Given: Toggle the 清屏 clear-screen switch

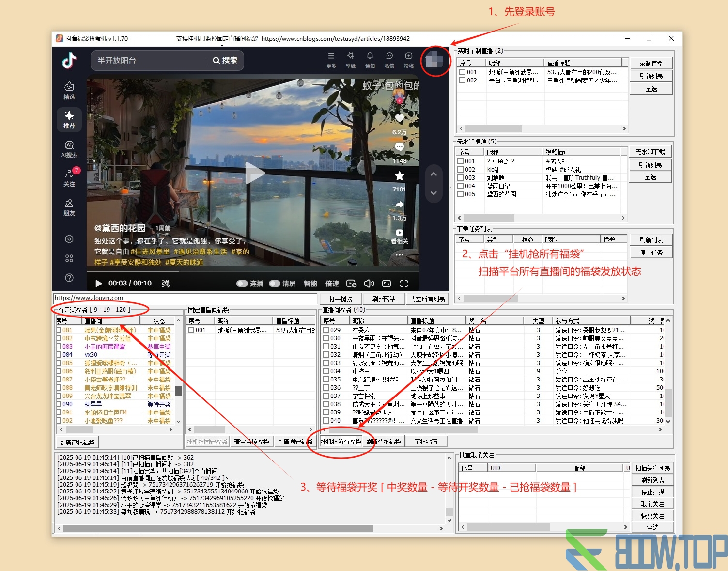Looking at the screenshot, I should coord(275,284).
